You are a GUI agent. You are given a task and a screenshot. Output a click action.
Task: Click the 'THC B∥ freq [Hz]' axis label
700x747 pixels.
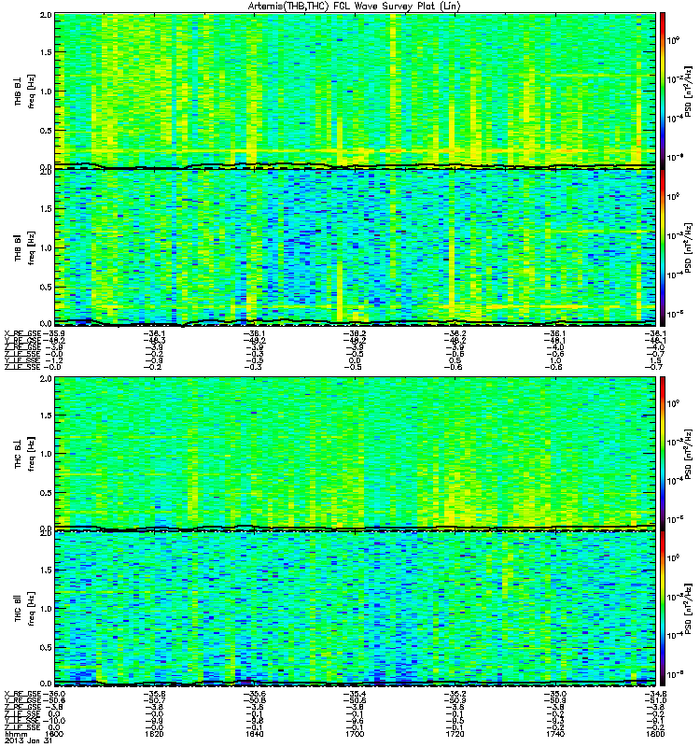[x=25, y=609]
